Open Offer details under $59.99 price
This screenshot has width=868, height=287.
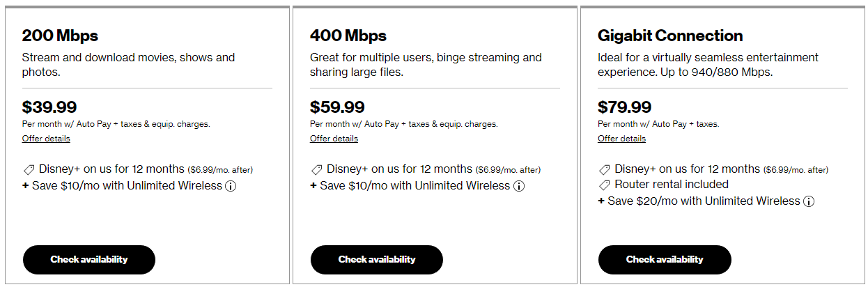pyautogui.click(x=334, y=139)
